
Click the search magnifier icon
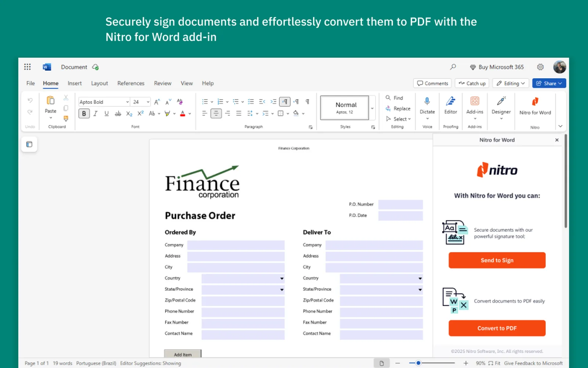453,67
